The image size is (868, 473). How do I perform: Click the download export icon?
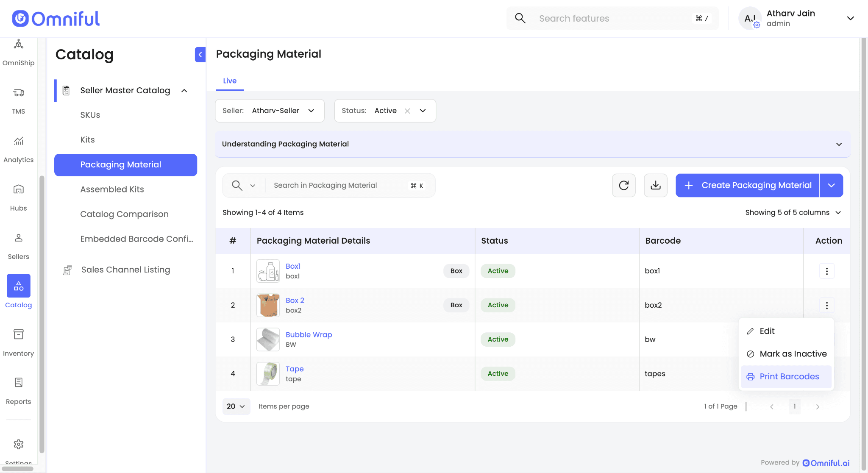(655, 185)
